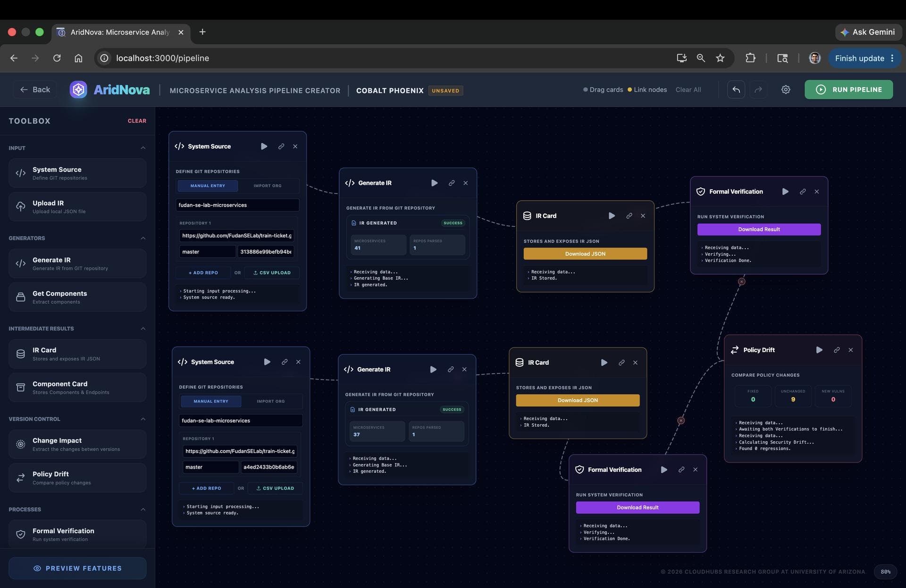
Task: Run the top Formal Verification card play icon
Action: point(785,192)
